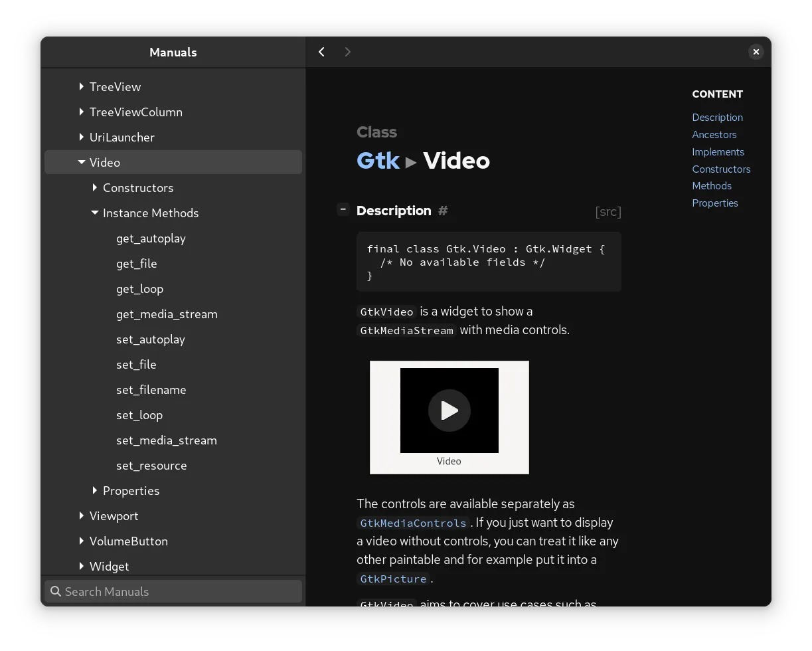The height and width of the screenshot is (651, 812).
Task: Open the [src] source link
Action: [x=608, y=212]
